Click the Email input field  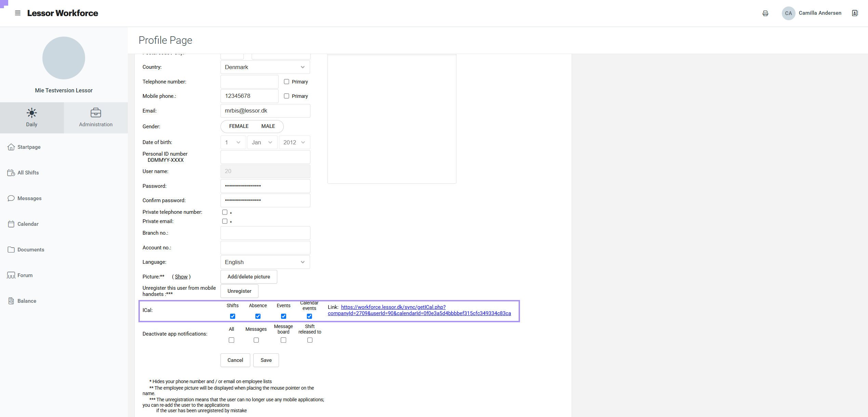[265, 111]
